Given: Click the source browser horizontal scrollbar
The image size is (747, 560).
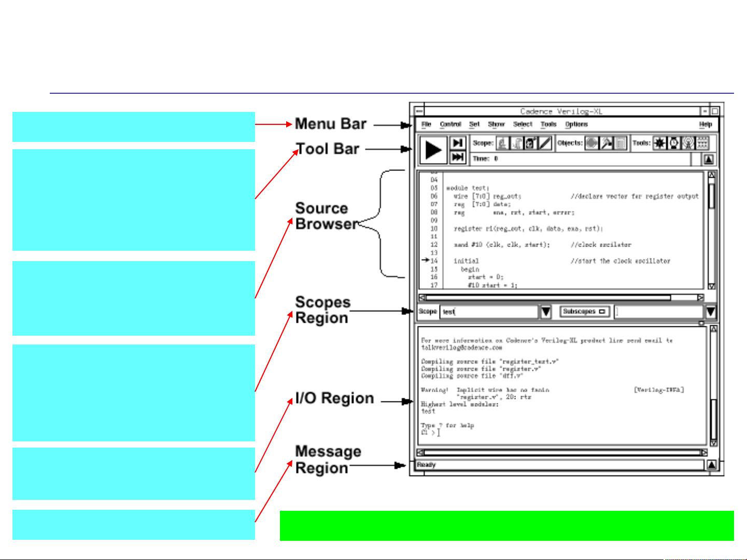Looking at the screenshot, I should coord(561,298).
